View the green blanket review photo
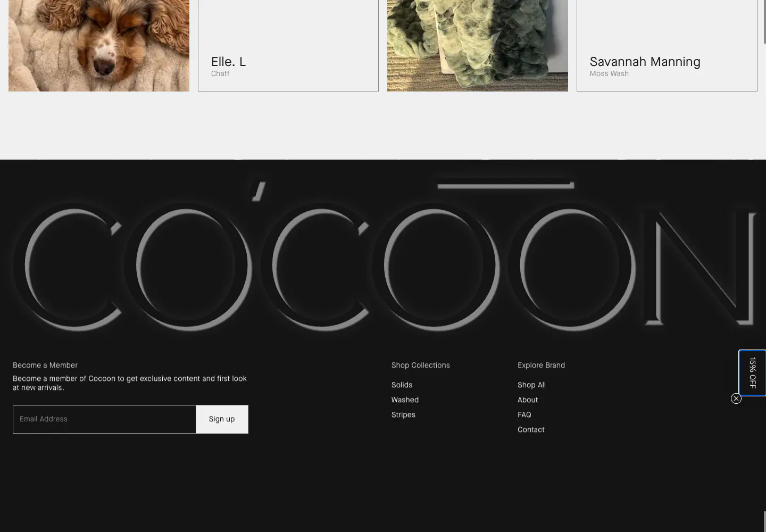 (x=478, y=46)
